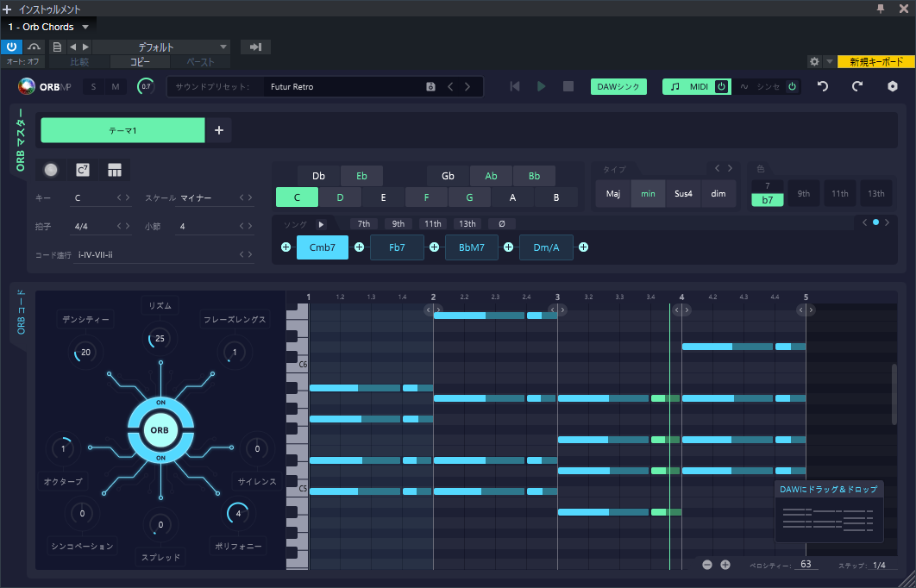Select the Sus4 chord type
916x588 pixels.
tap(683, 194)
